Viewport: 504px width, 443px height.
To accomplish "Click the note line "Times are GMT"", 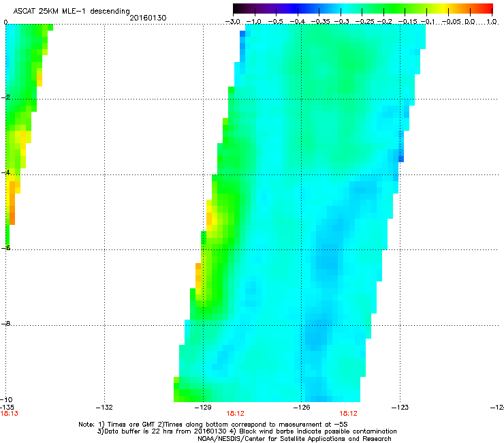I will pos(213,425).
